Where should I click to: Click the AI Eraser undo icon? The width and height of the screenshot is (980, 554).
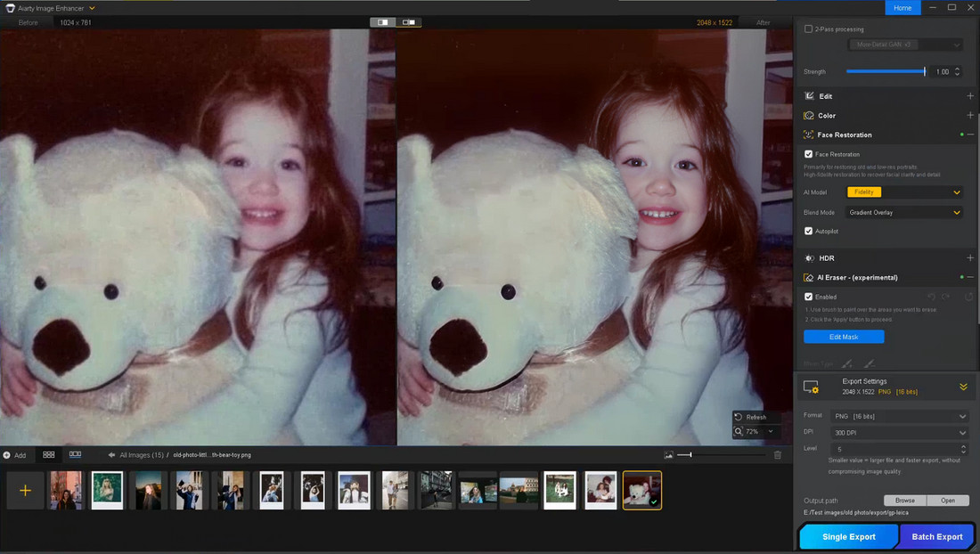pyautogui.click(x=931, y=297)
